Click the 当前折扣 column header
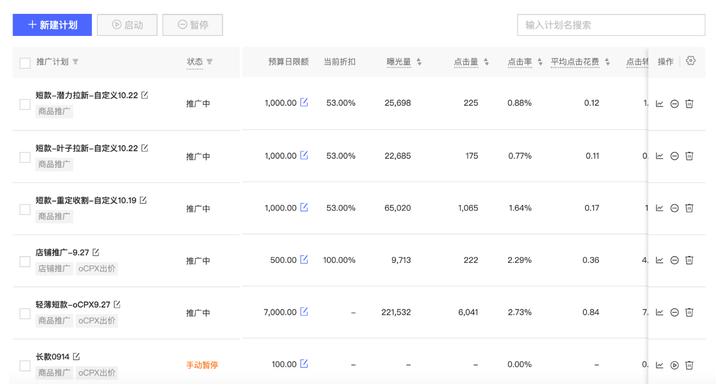The image size is (720, 389). tap(339, 62)
